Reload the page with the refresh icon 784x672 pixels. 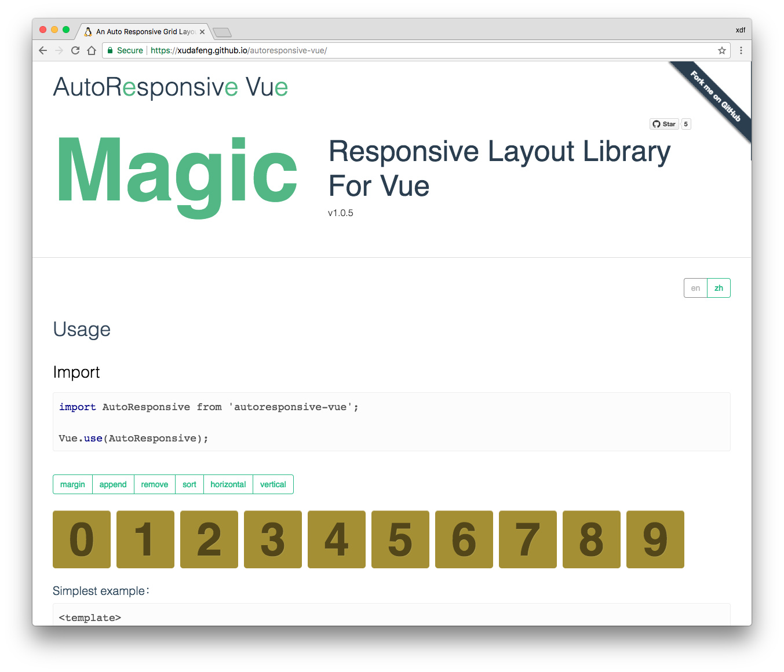point(75,50)
